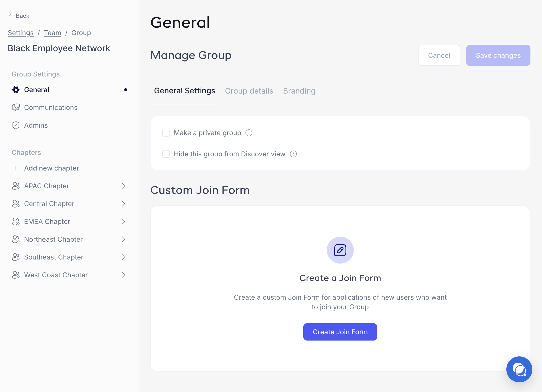Viewport: 542px width, 392px height.
Task: Click the Save changes button
Action: tap(498, 55)
